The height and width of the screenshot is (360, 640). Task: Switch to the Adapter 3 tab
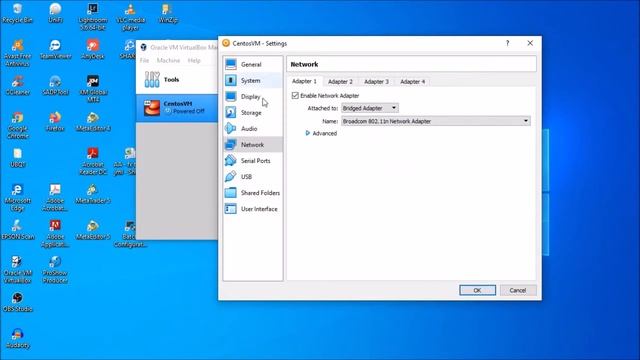(376, 82)
